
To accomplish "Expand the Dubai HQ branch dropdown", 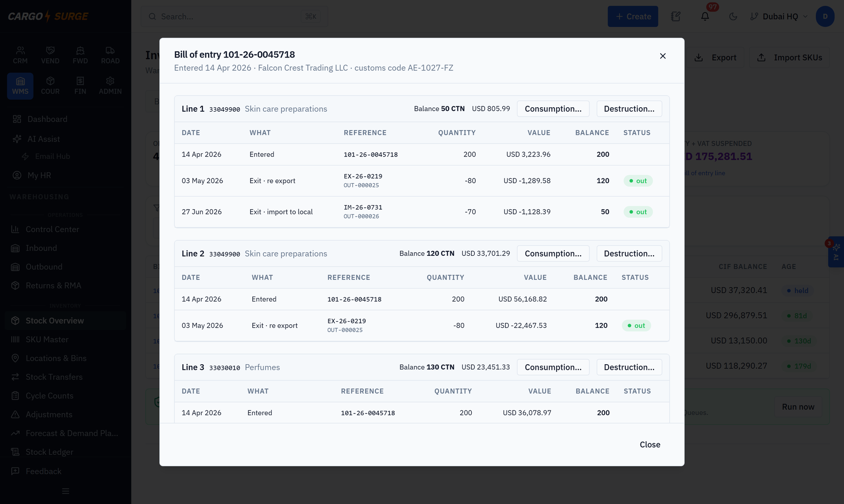I will click(x=779, y=16).
